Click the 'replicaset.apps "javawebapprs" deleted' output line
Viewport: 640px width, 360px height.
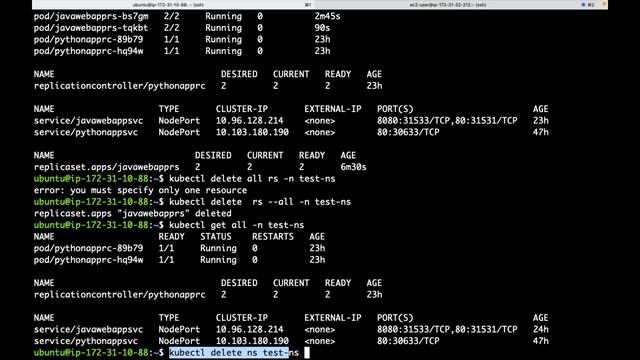[133, 213]
